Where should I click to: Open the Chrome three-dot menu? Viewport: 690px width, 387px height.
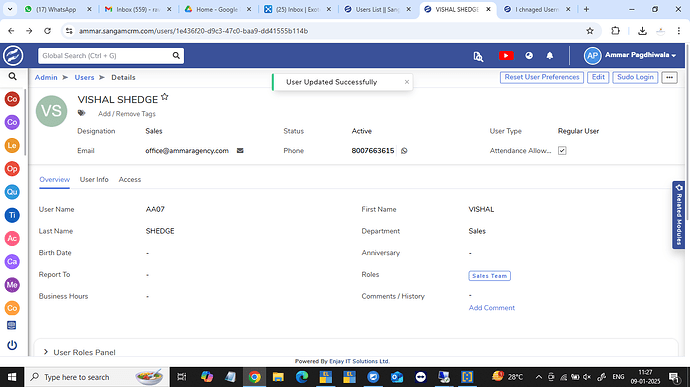pos(678,31)
